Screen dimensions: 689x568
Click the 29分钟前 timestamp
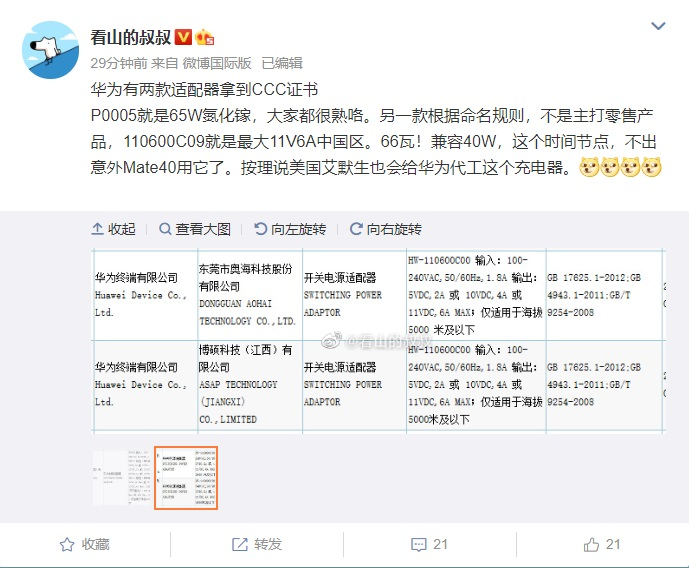pos(119,63)
